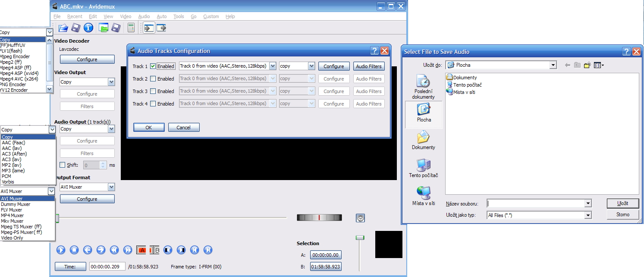This screenshot has width=644, height=277.
Task: Click back arrow in Save Audio dialog
Action: pos(568,65)
